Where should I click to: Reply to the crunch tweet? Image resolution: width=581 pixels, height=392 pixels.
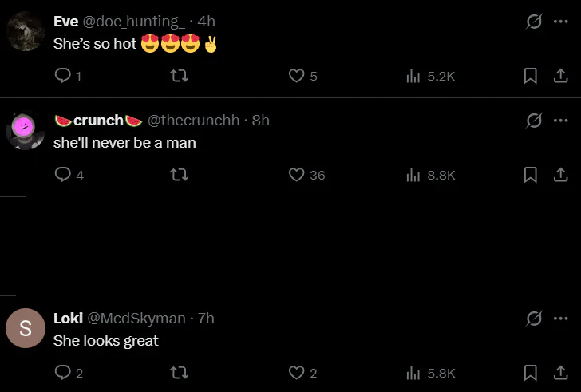(x=63, y=174)
